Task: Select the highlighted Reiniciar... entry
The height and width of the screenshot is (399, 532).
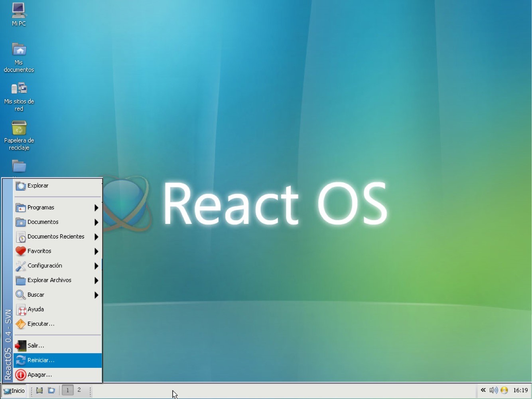Action: pyautogui.click(x=58, y=360)
